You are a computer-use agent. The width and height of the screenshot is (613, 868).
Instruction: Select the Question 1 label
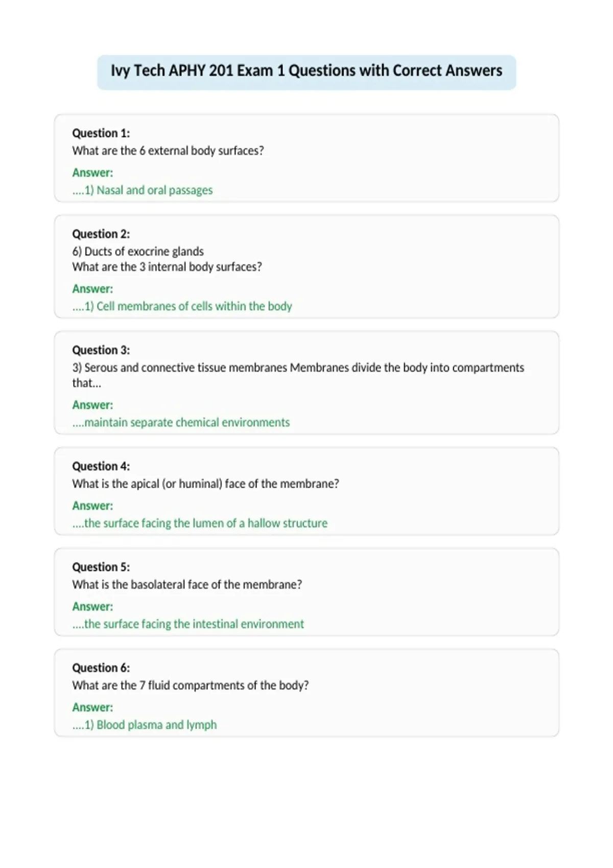tap(101, 133)
